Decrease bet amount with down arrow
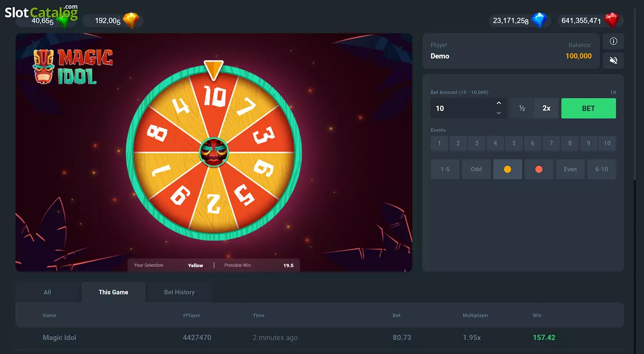Screen dimensions: 644x354 (499, 113)
